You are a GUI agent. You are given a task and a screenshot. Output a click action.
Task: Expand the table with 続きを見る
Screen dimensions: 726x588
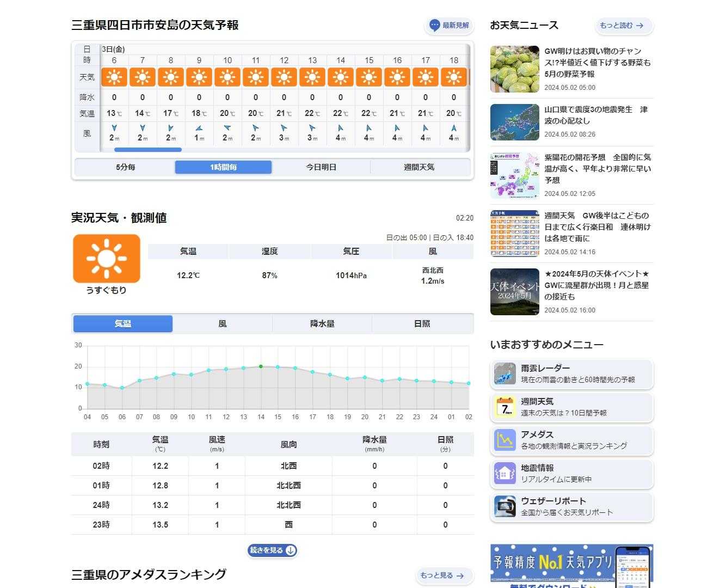(272, 550)
